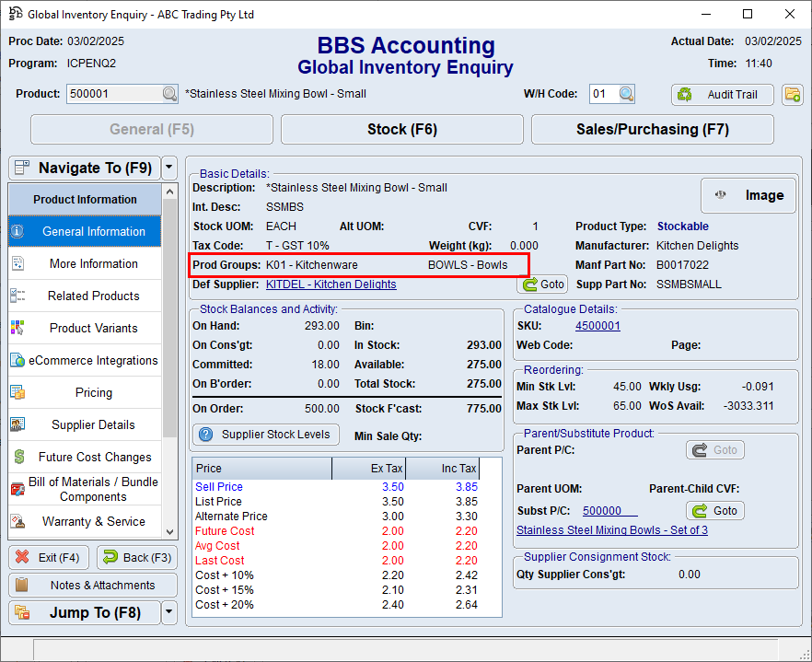
Task: Switch to the Stock (F6) tab
Action: pyautogui.click(x=401, y=130)
